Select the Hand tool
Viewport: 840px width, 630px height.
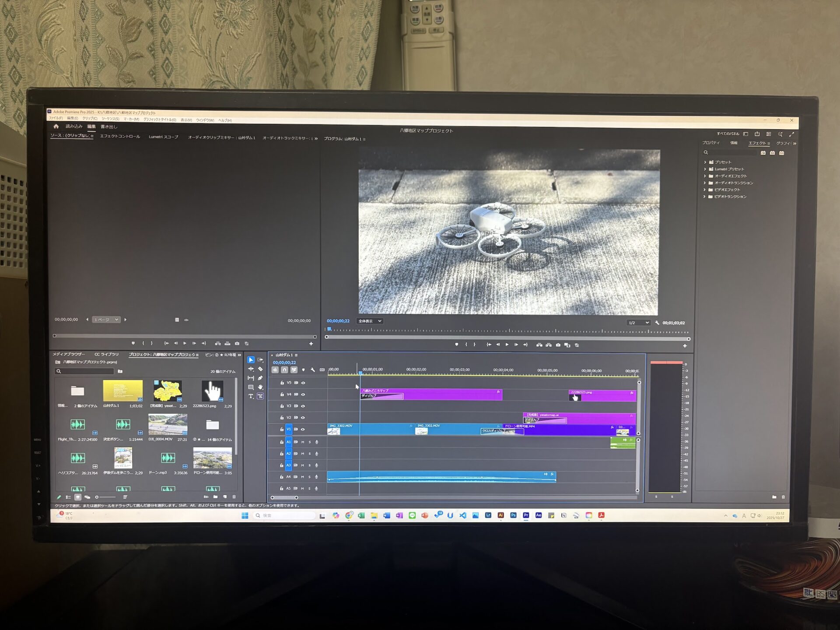(261, 387)
